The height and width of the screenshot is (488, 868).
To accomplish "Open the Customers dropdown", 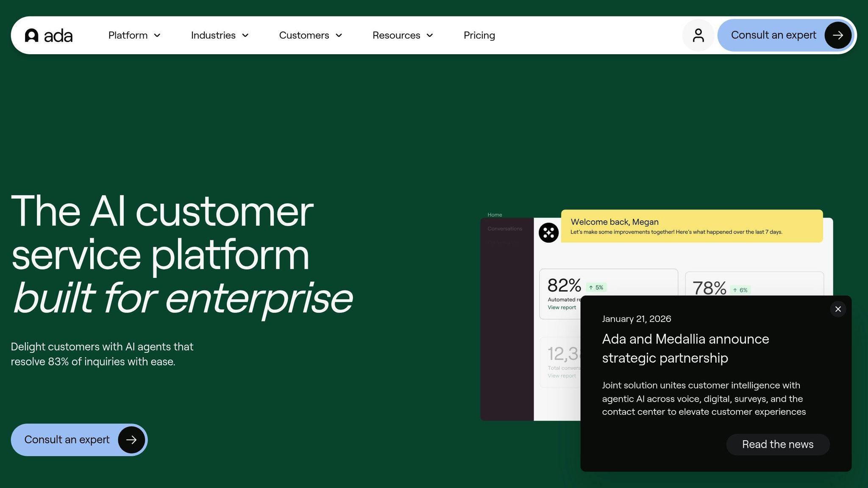I will point(310,35).
